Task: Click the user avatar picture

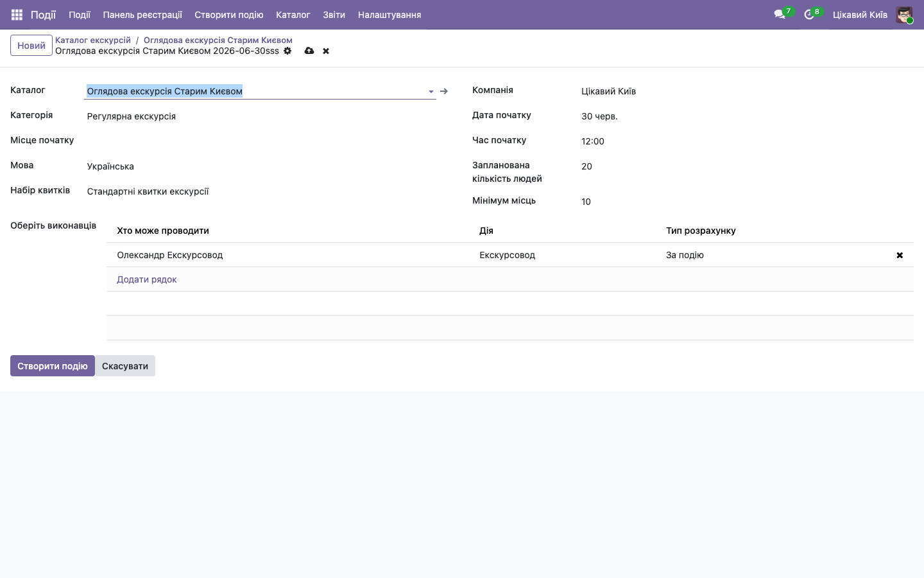Action: click(x=904, y=15)
